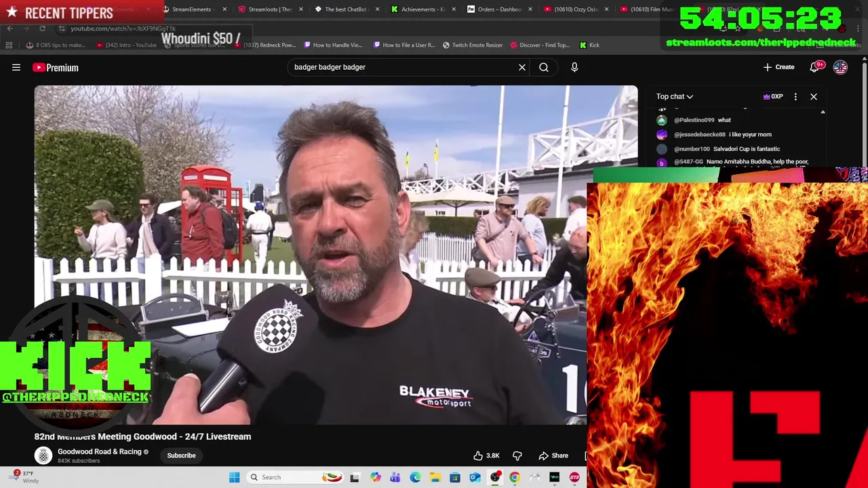Open How to Handle Vie... bookmark
The image size is (868, 488).
click(x=333, y=45)
